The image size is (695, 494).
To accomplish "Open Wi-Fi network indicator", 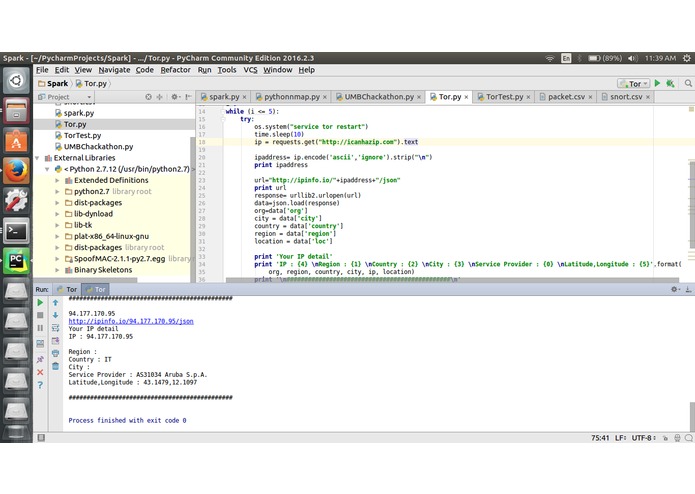I will click(x=550, y=58).
